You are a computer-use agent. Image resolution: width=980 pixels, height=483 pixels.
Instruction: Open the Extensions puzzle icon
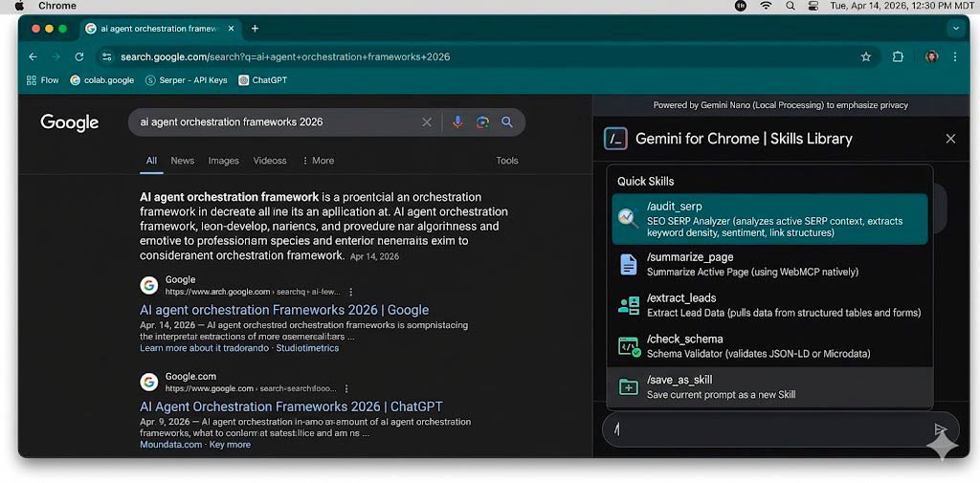(x=898, y=56)
